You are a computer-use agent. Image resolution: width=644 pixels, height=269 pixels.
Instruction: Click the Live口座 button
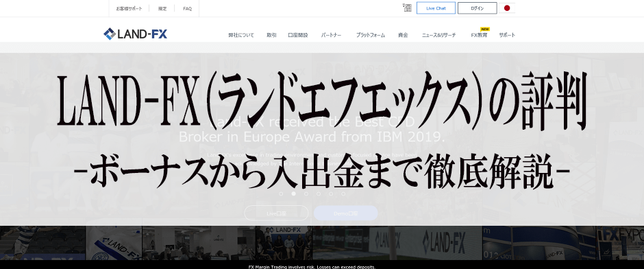click(x=276, y=213)
